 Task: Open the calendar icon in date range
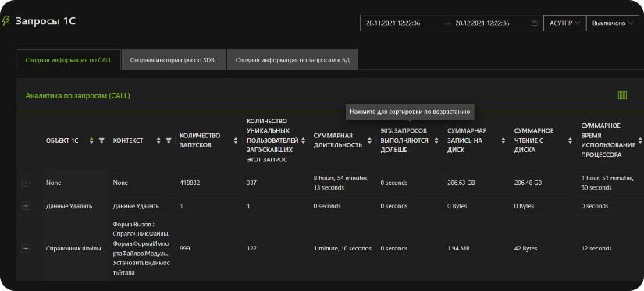[535, 23]
